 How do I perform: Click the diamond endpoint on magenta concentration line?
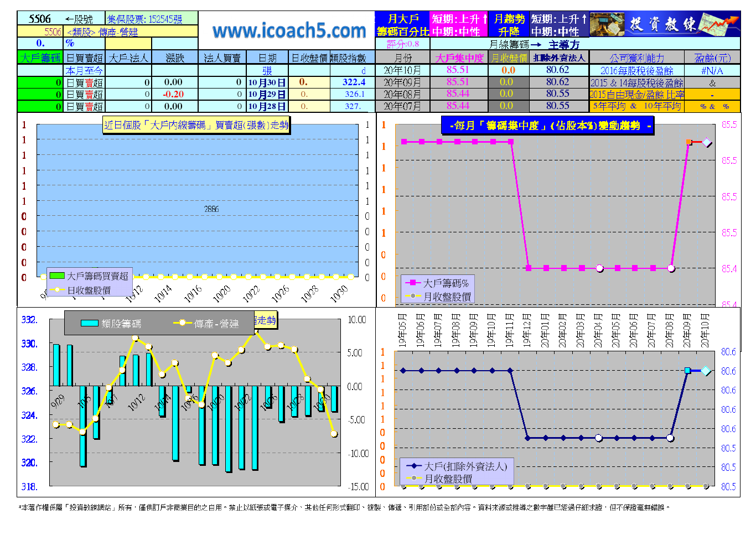(707, 142)
